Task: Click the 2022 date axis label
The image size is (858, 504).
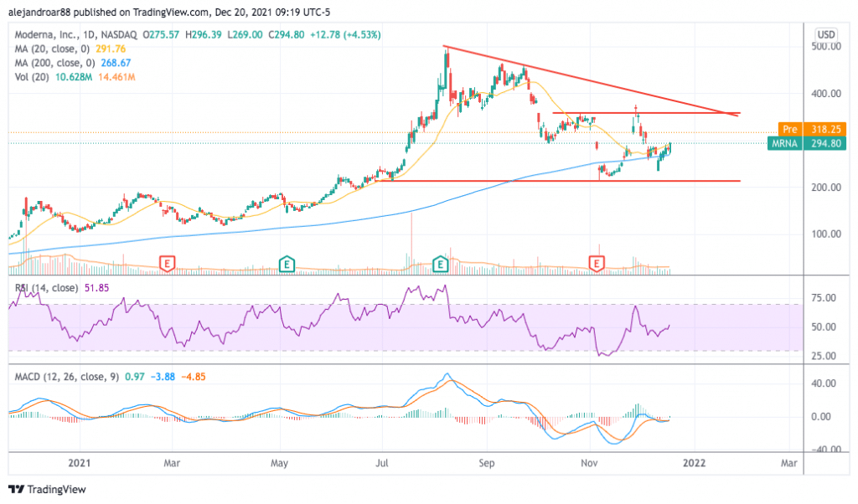Action: [x=695, y=463]
